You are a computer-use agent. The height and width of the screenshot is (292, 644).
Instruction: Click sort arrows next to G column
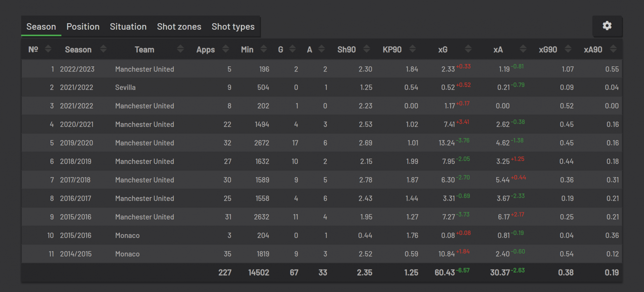(292, 49)
